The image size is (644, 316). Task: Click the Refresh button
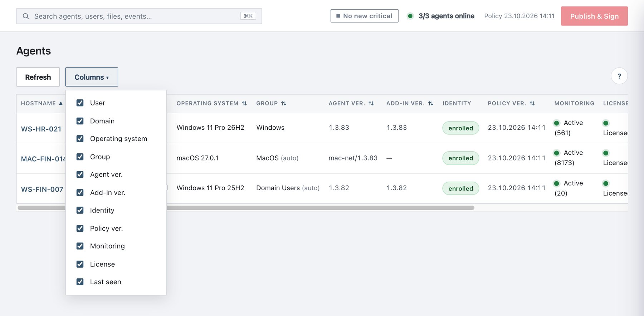(x=38, y=77)
